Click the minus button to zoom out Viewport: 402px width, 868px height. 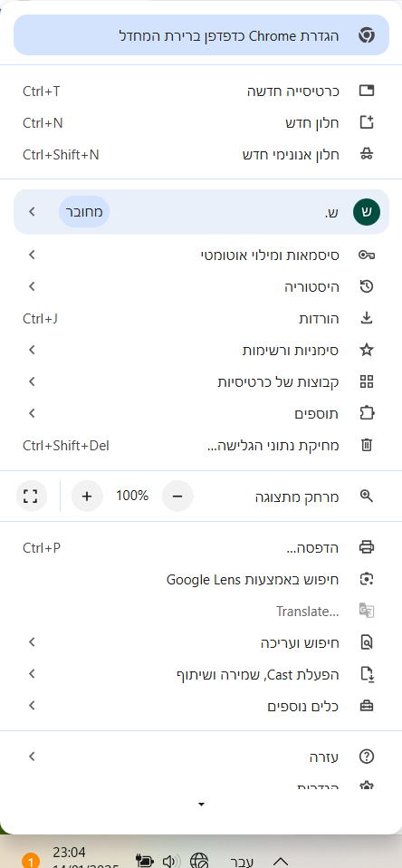coord(177,496)
